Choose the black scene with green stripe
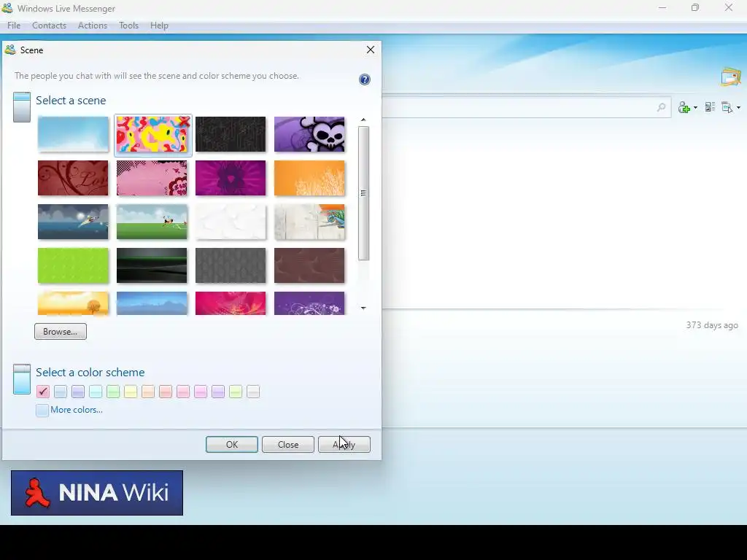Screen dimensions: 747x560 pos(152,265)
